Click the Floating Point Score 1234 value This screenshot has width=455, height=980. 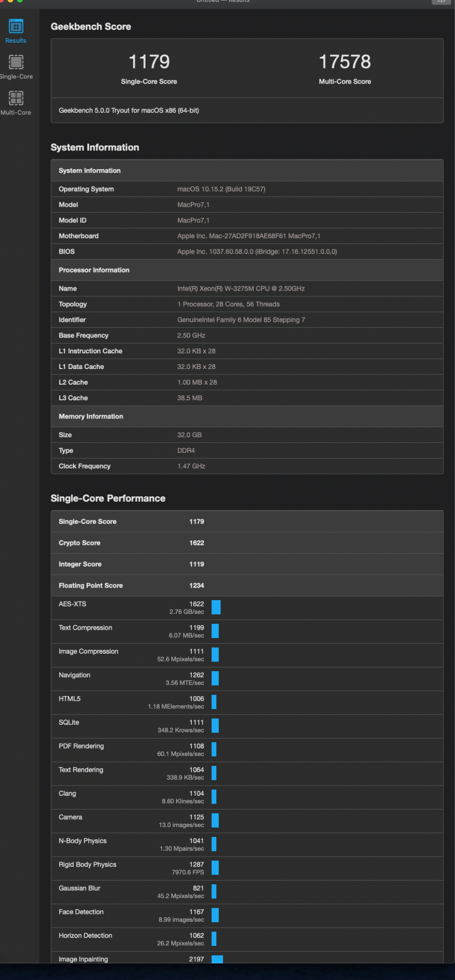tap(197, 586)
